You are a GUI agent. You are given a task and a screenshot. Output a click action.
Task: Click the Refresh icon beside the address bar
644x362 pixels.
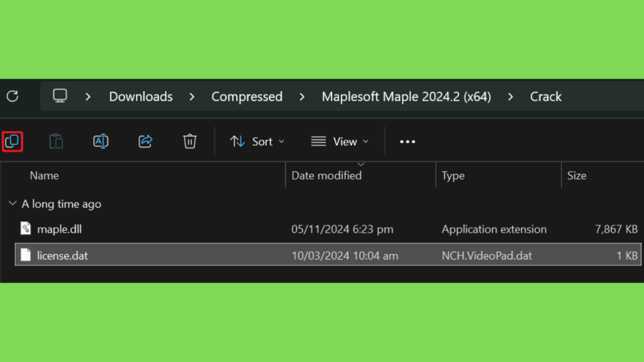[x=13, y=96]
